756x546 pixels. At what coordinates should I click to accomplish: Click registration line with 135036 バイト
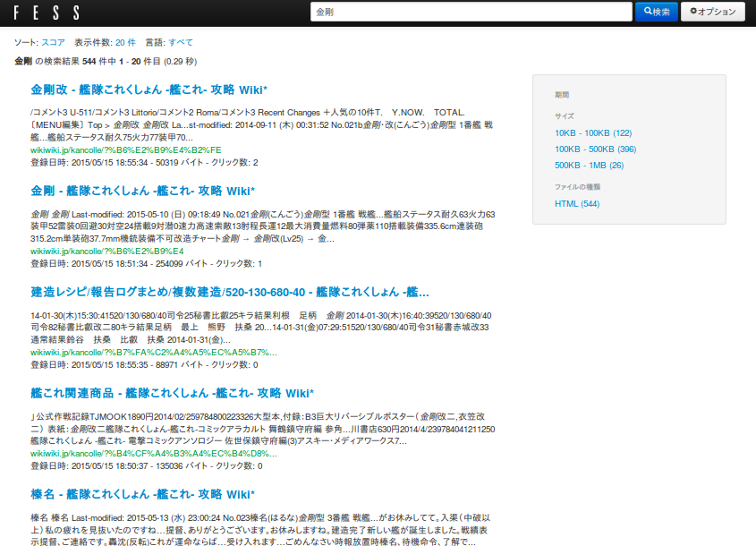(x=147, y=466)
